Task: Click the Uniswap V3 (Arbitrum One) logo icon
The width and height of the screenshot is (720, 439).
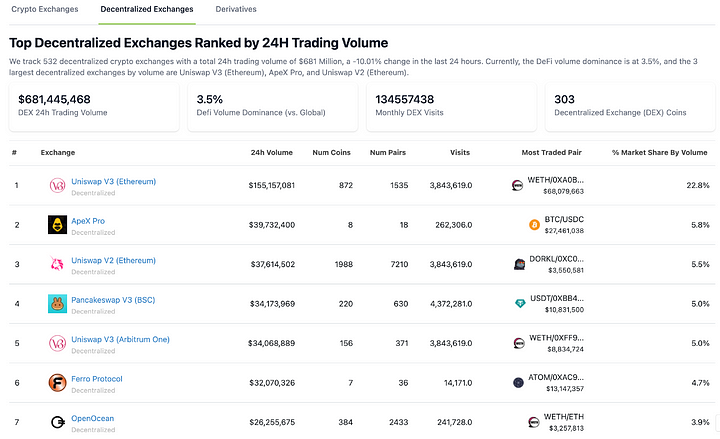Action: (57, 343)
